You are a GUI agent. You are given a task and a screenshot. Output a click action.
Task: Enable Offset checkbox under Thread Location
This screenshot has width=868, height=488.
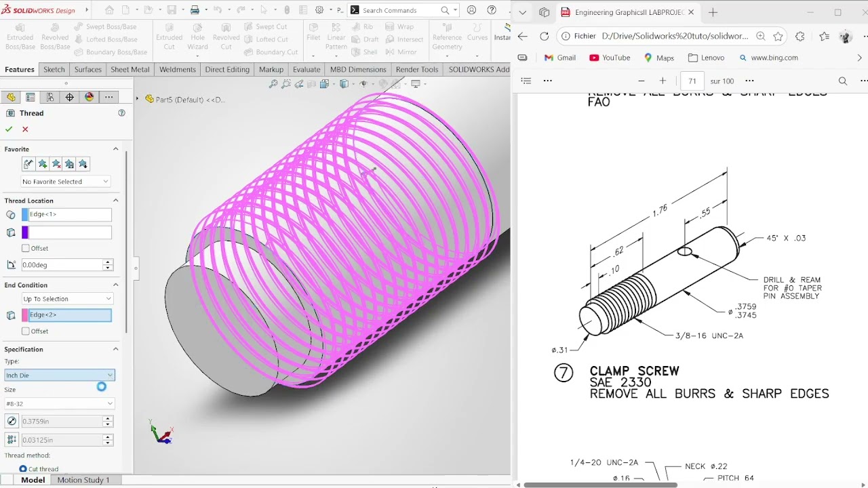pyautogui.click(x=26, y=248)
